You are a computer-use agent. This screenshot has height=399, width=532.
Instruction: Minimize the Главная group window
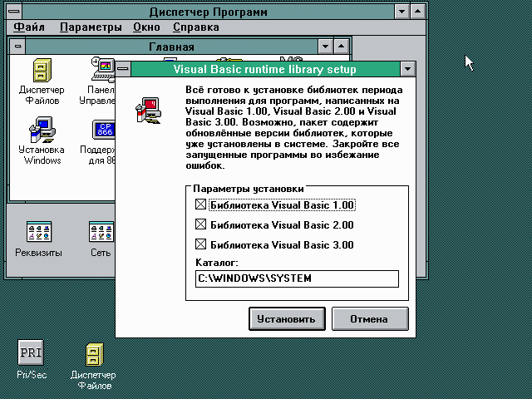pyautogui.click(x=325, y=47)
